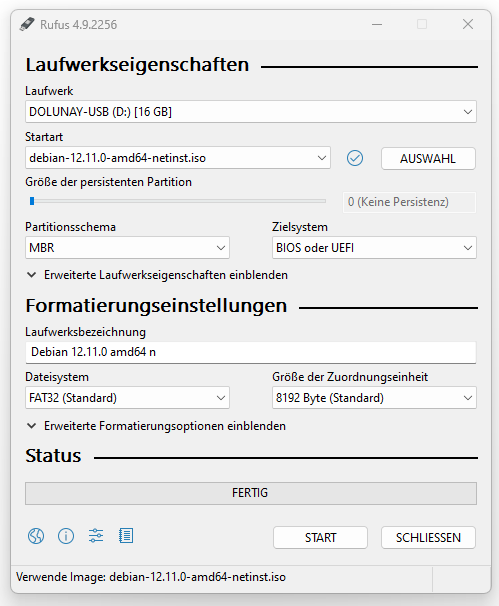The width and height of the screenshot is (499, 606).
Task: Open the Größe der Zuordnungseinheit dropdown
Action: pos(374,398)
